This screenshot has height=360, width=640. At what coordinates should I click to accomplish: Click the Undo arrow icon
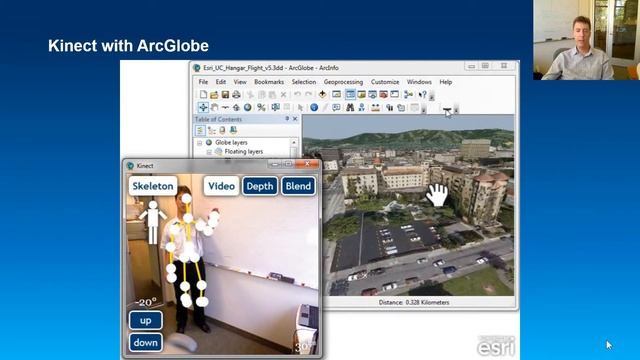298,94
